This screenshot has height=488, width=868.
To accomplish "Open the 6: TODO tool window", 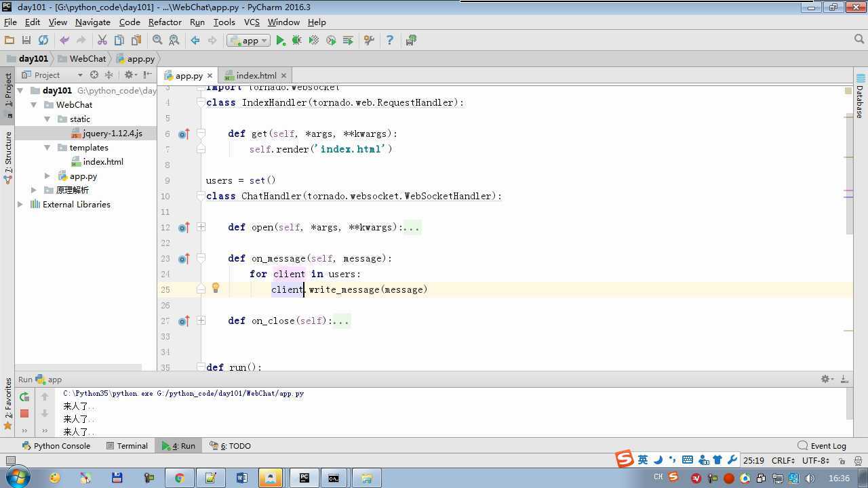I will (x=231, y=446).
